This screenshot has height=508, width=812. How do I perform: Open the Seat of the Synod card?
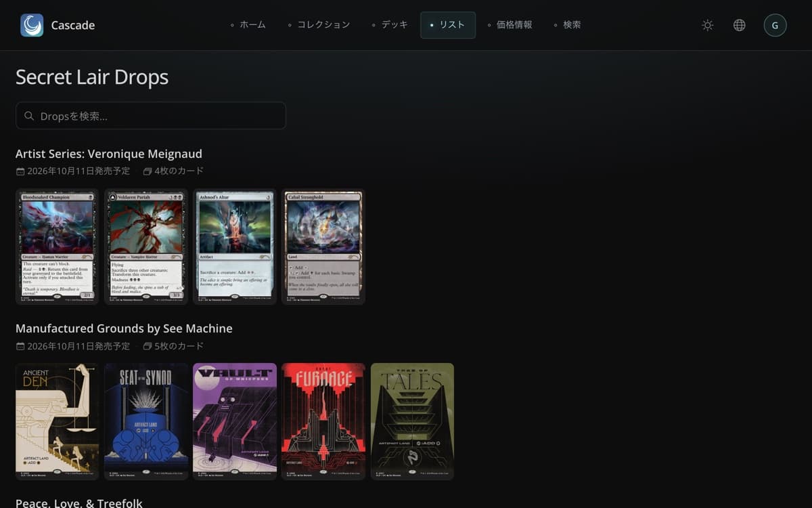146,421
